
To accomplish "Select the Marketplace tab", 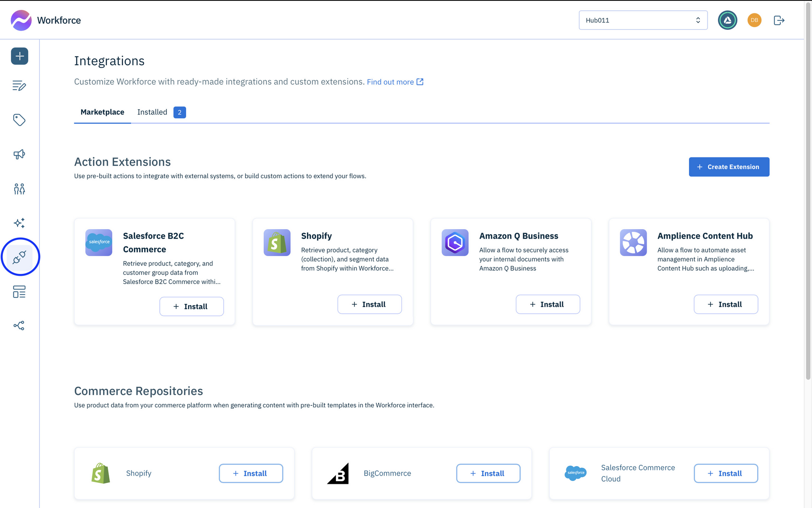I will click(102, 112).
